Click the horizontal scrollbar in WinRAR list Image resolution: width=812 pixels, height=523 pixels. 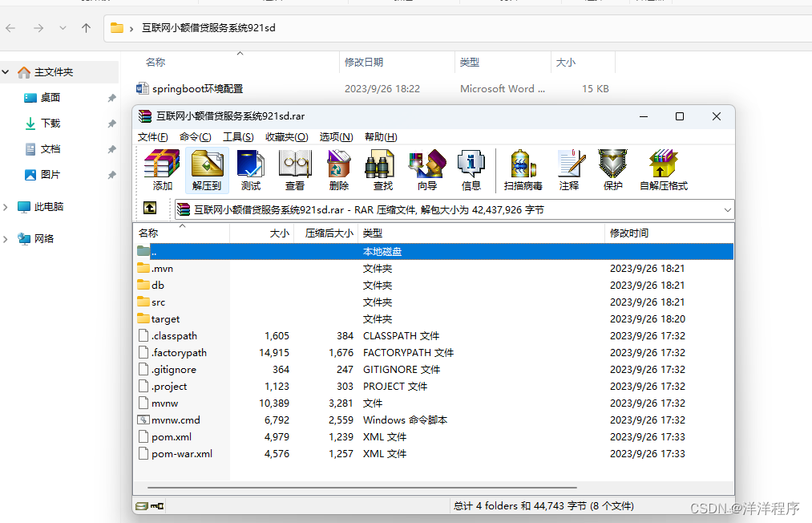362,488
